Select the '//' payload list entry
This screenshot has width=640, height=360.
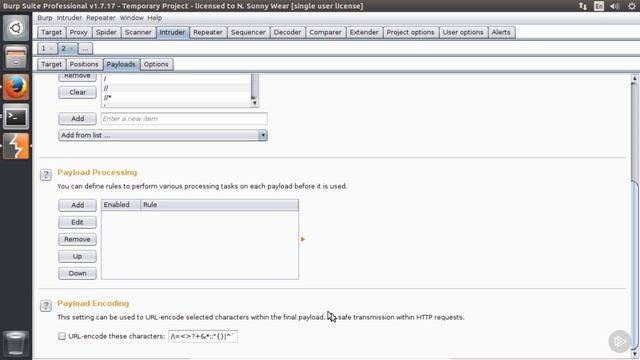coord(176,88)
